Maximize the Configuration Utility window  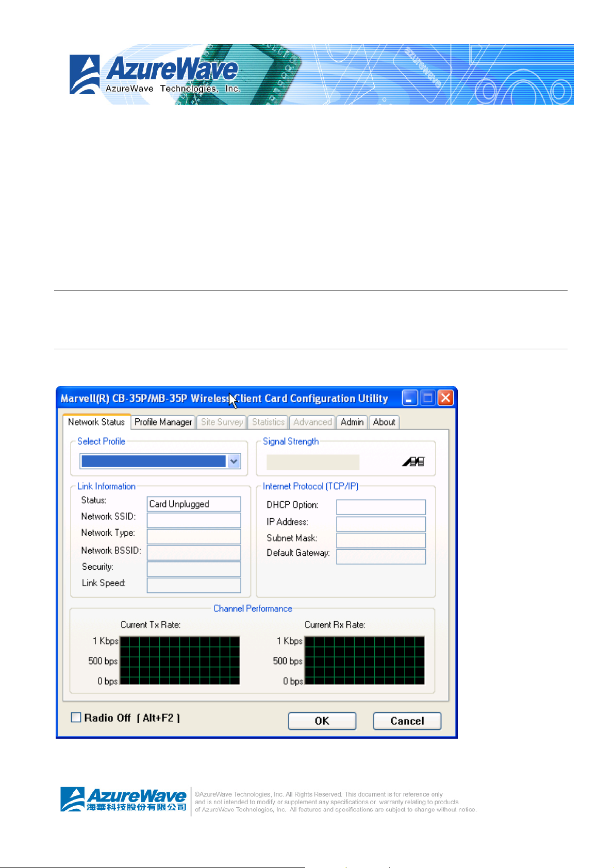427,398
